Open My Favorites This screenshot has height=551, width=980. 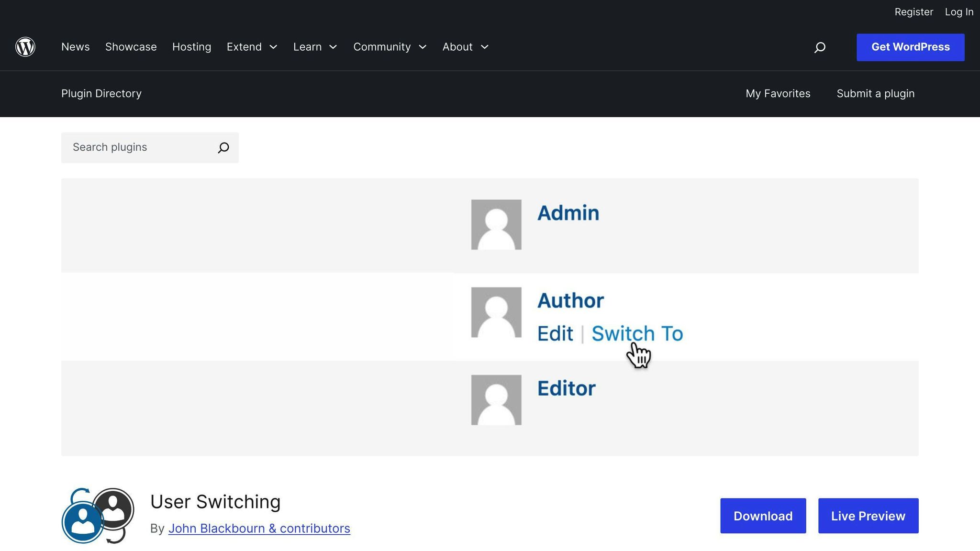pos(778,94)
